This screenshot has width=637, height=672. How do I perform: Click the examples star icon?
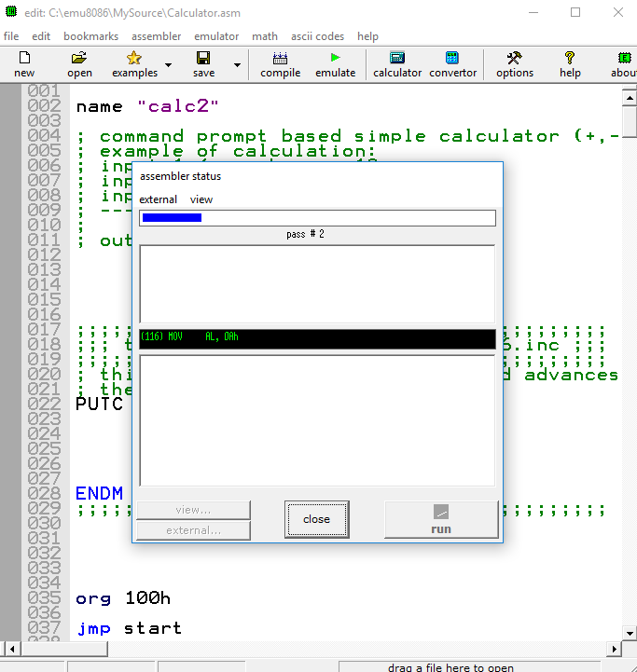pyautogui.click(x=133, y=58)
